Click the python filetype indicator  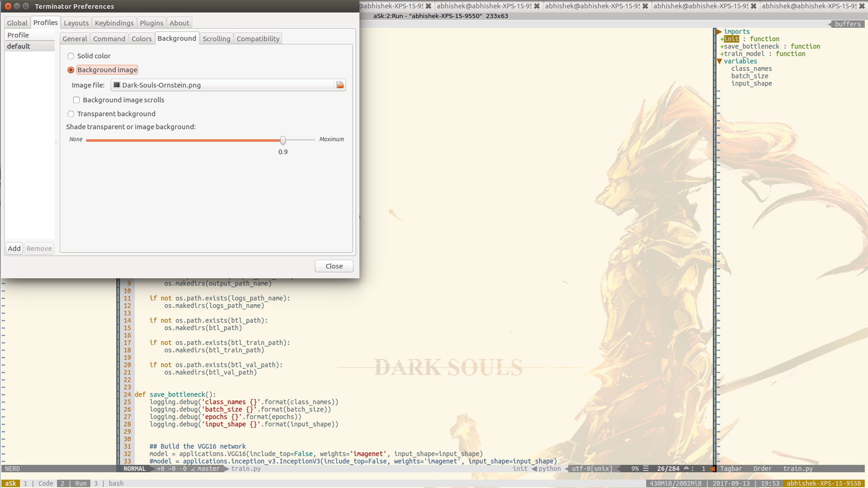(x=549, y=469)
